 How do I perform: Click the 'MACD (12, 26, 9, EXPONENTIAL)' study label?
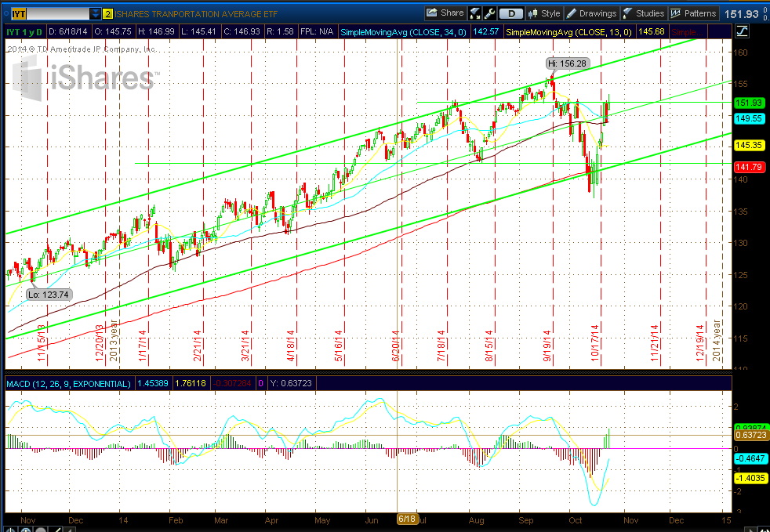click(x=68, y=383)
